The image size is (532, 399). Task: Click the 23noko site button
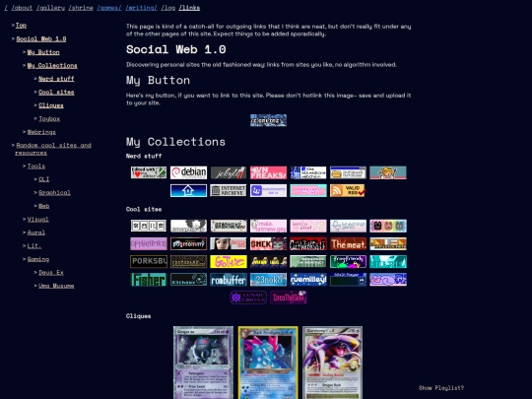[x=268, y=280]
